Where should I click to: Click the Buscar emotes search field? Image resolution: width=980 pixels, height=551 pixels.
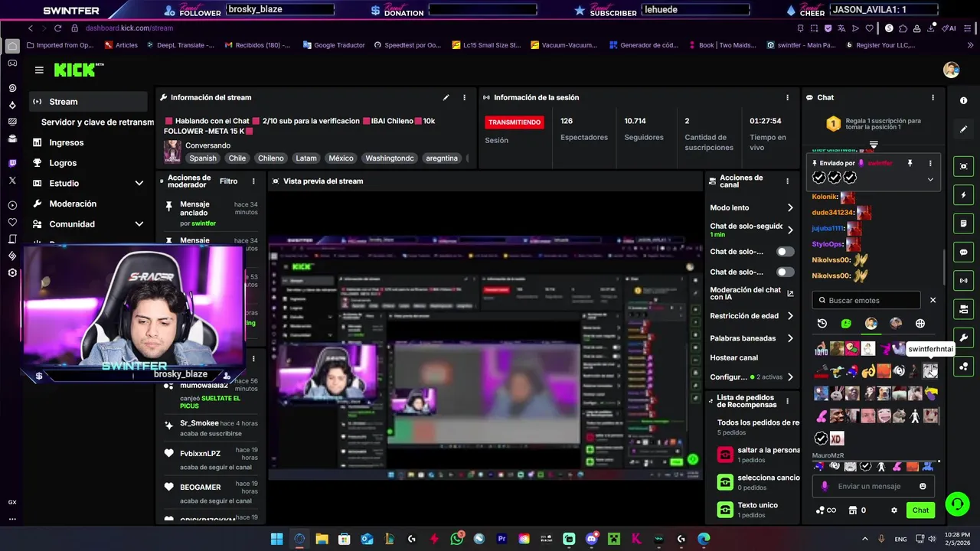click(866, 300)
